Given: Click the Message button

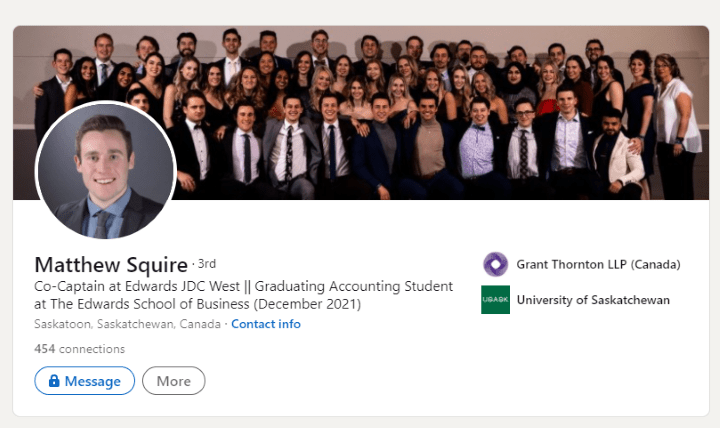Looking at the screenshot, I should tap(84, 381).
